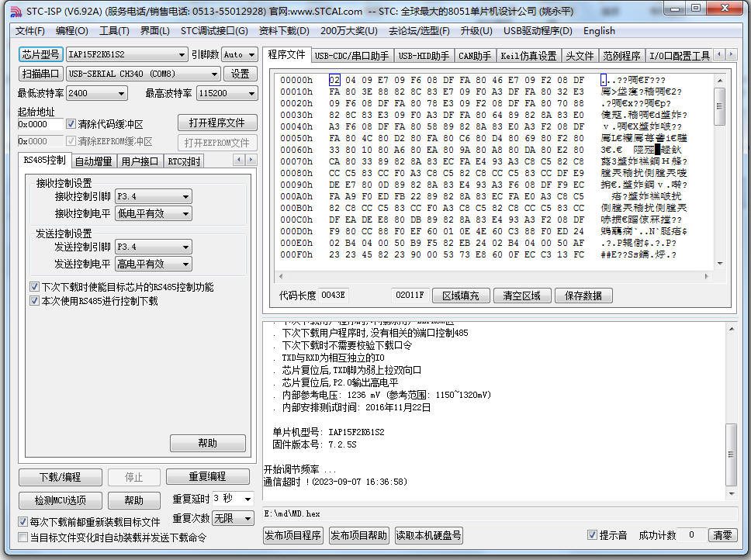Open the 工具(T) menu
Screen dimensions: 751x560
coord(114,31)
